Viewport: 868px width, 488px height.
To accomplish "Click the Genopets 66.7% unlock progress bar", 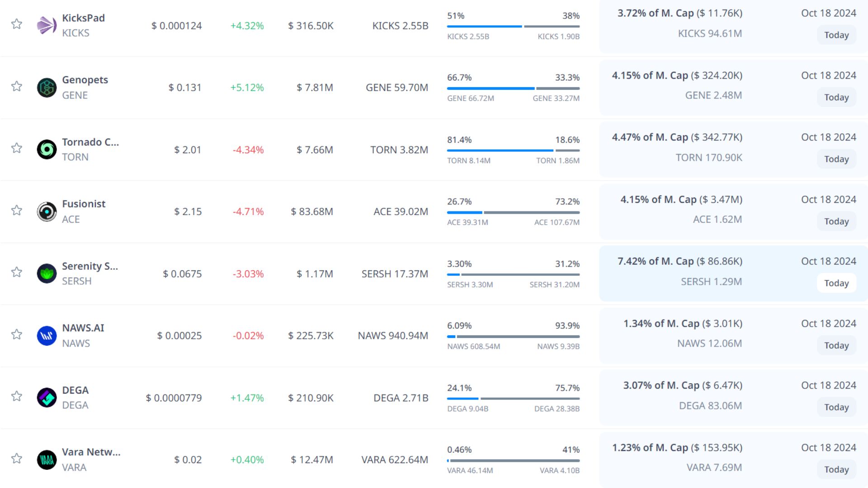I will click(513, 89).
